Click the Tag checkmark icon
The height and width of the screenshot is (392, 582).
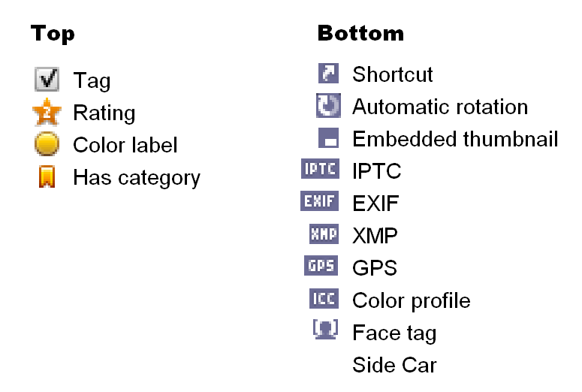pyautogui.click(x=47, y=80)
